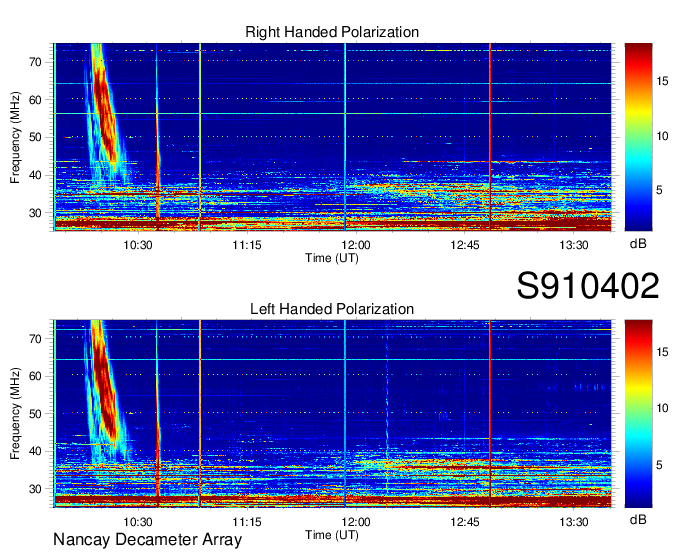The height and width of the screenshot is (552, 680).
Task: Click the 5 label on bottom color bar
Action: (659, 466)
